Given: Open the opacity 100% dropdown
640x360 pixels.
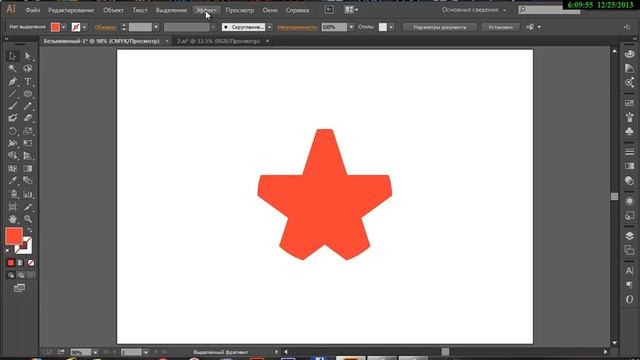Looking at the screenshot, I should 351,27.
